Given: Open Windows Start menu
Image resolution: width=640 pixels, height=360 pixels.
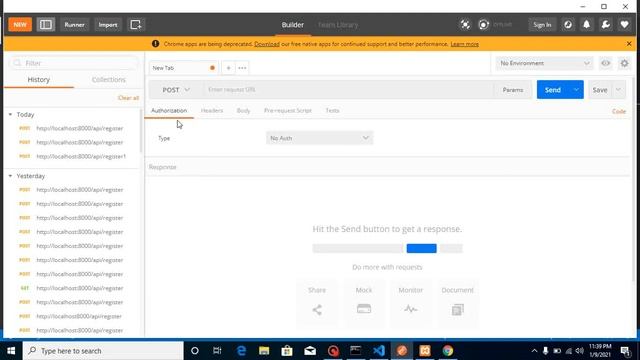Looking at the screenshot, I should (11, 351).
